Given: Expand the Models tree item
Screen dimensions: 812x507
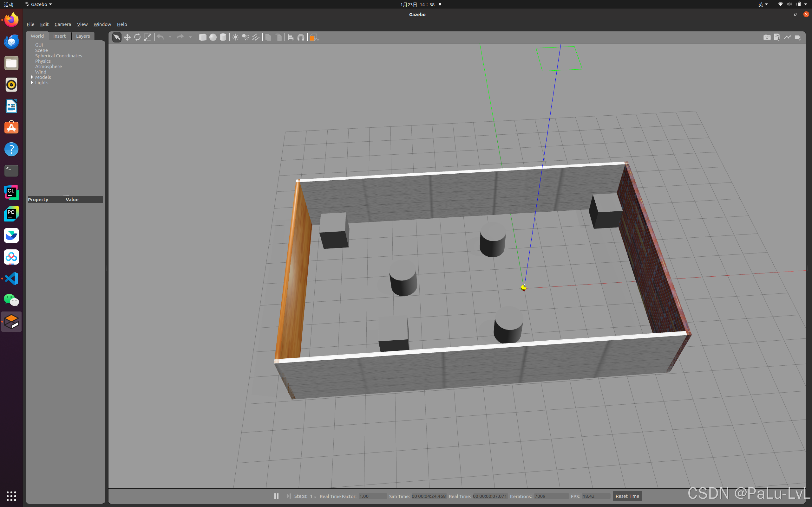Looking at the screenshot, I should [x=32, y=77].
